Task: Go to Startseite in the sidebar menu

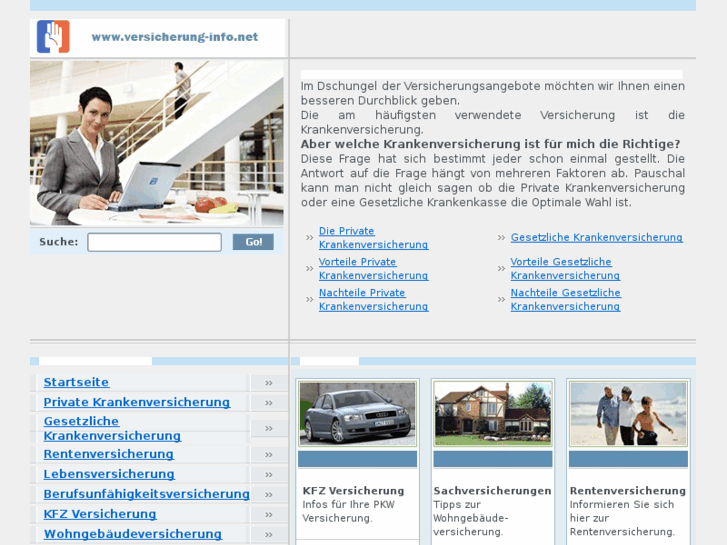Action: [x=77, y=382]
